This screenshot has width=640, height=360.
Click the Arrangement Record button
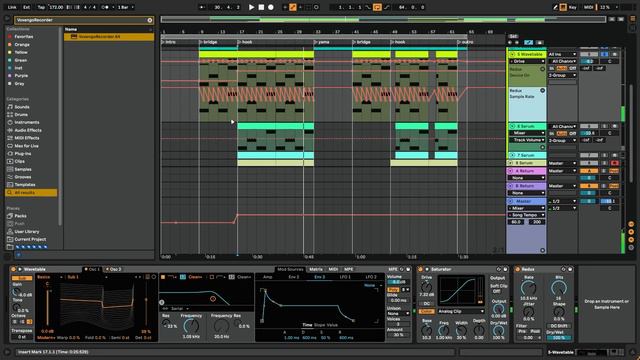271,7
